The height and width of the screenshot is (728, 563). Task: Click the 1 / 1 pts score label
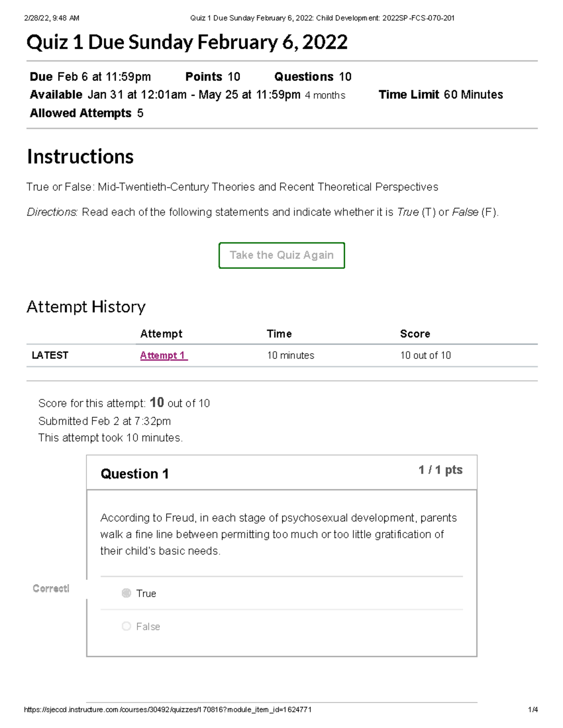tap(440, 470)
